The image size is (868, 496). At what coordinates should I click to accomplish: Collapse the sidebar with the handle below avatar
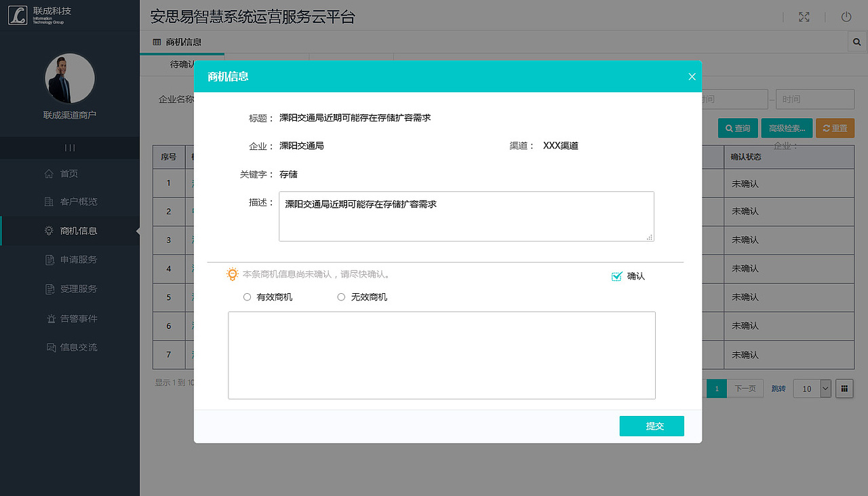click(71, 148)
